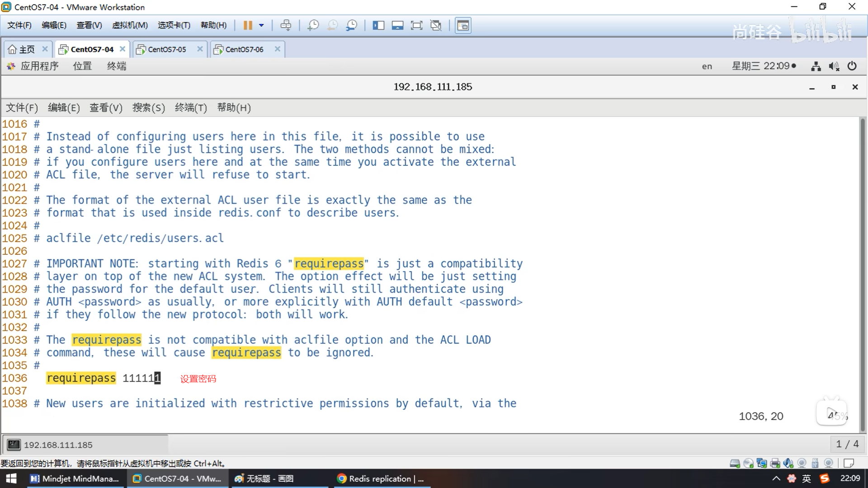
Task: Close the CentOS7-06 tab
Action: pos(278,49)
